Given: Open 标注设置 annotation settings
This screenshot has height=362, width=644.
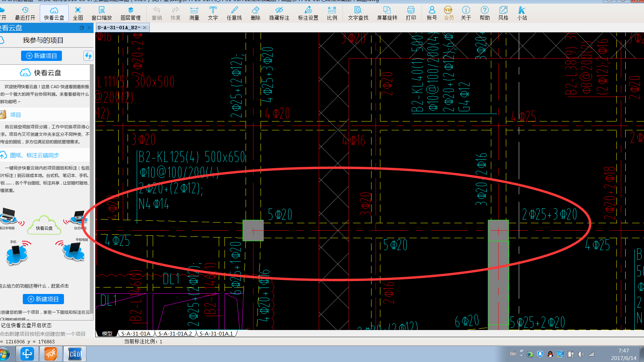Looking at the screenshot, I should (308, 13).
